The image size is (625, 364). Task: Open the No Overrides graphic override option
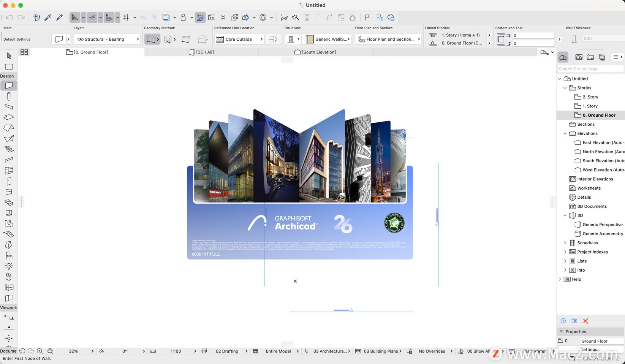(432, 351)
